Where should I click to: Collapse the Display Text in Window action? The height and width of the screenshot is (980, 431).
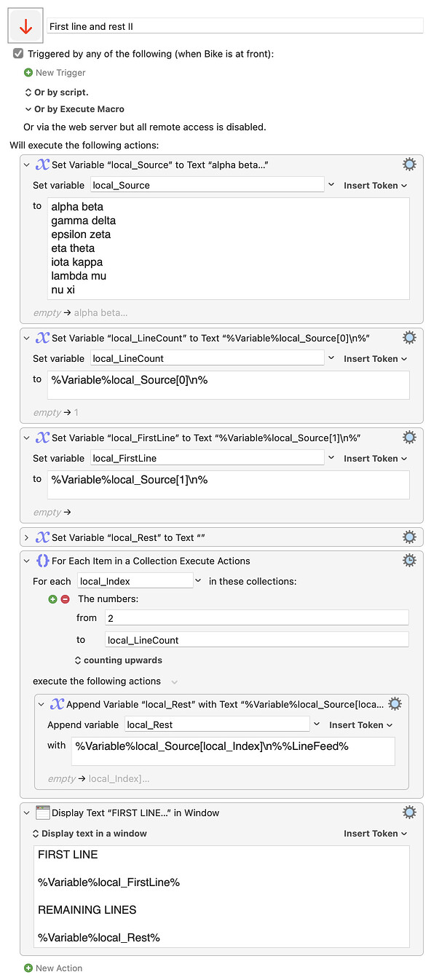(x=27, y=813)
